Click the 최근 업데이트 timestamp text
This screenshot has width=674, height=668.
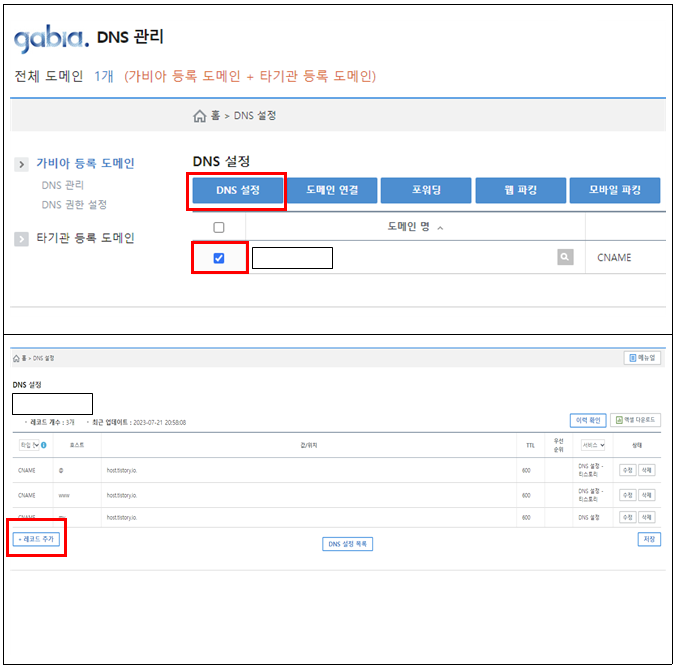point(139,423)
